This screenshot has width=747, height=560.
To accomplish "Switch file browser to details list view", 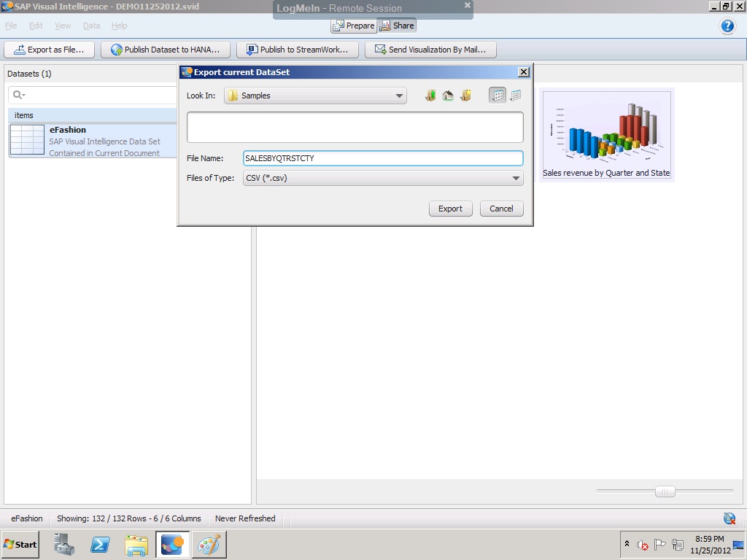I will [516, 96].
